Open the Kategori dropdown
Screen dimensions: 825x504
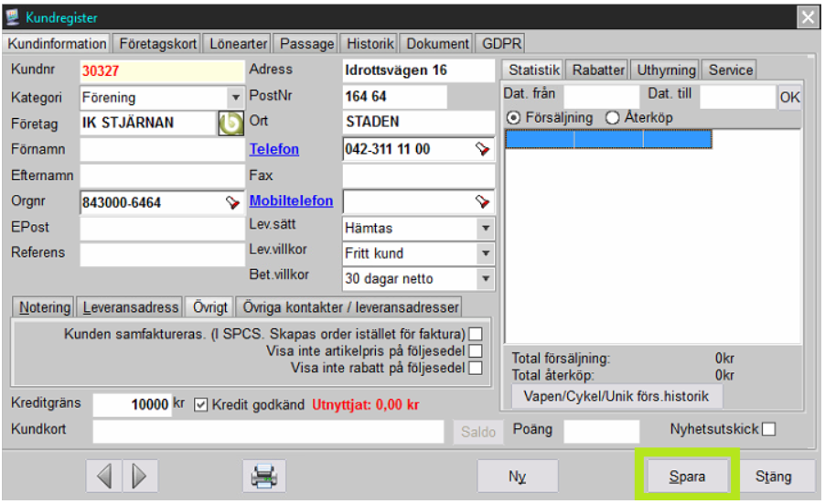click(235, 97)
